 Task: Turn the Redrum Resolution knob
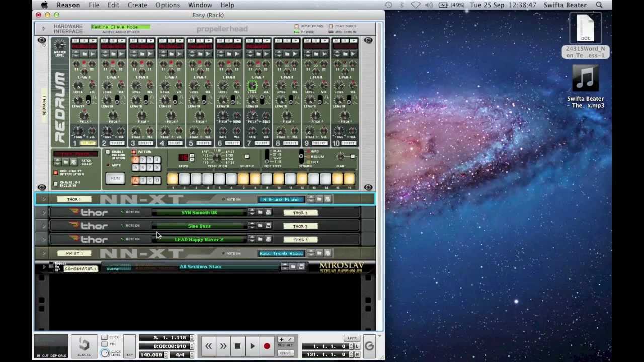[x=217, y=157]
